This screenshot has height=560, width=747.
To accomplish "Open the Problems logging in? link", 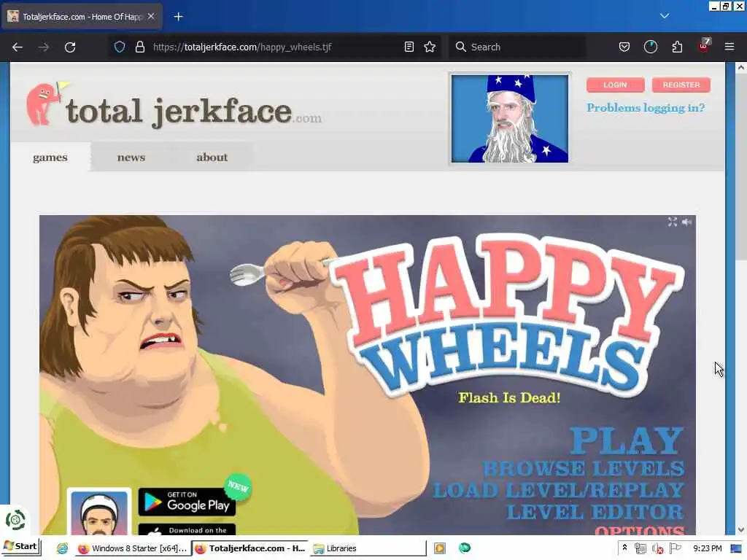I will pos(646,108).
